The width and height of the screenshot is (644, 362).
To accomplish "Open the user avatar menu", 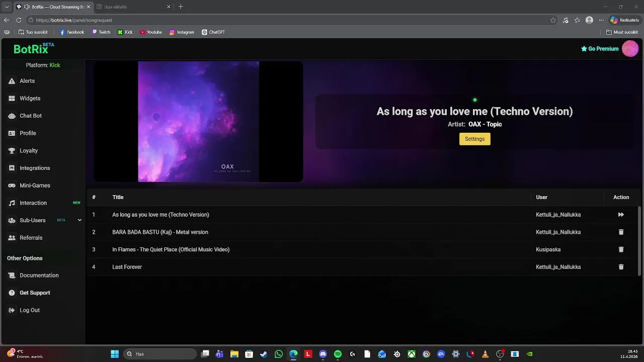I will [630, 49].
